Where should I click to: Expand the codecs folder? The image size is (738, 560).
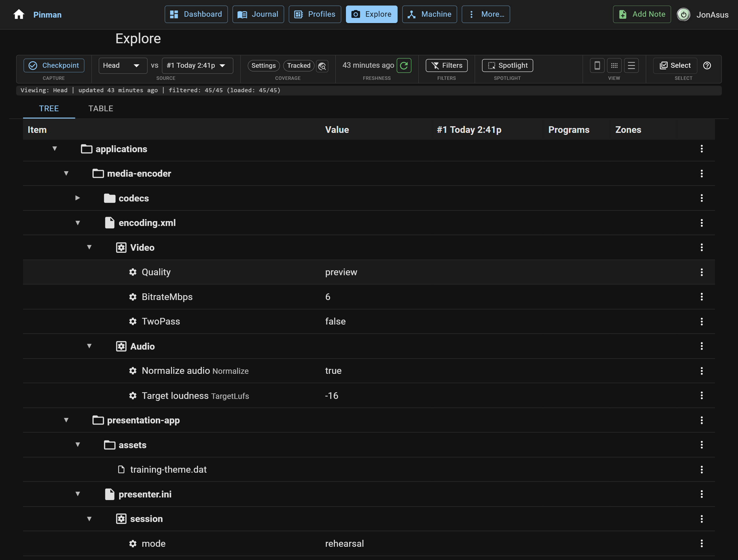coord(77,198)
